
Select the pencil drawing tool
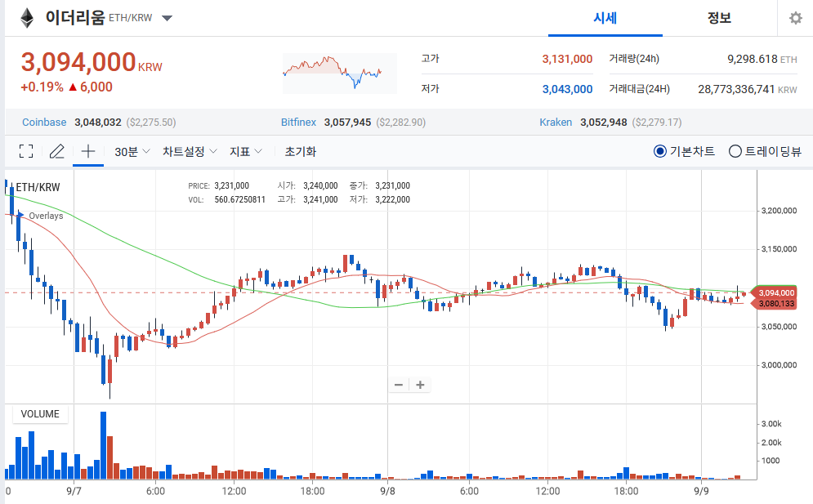point(56,151)
